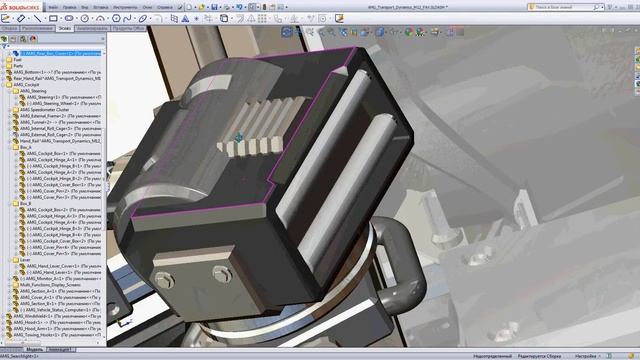Switch to the Анимация1 bottom tab
640x360 pixels.
pos(60,349)
